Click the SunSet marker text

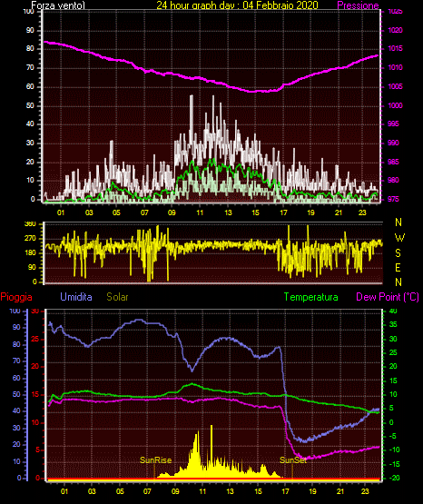pos(293,460)
